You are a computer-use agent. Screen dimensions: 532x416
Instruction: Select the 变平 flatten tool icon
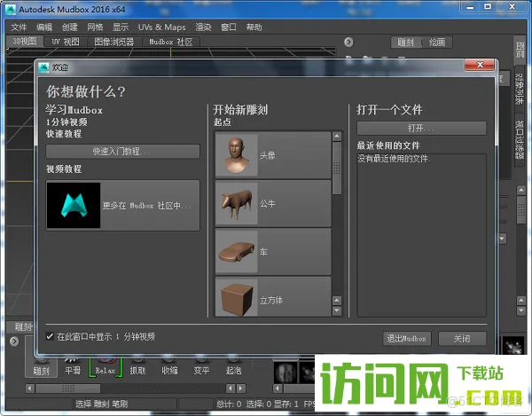201,366
